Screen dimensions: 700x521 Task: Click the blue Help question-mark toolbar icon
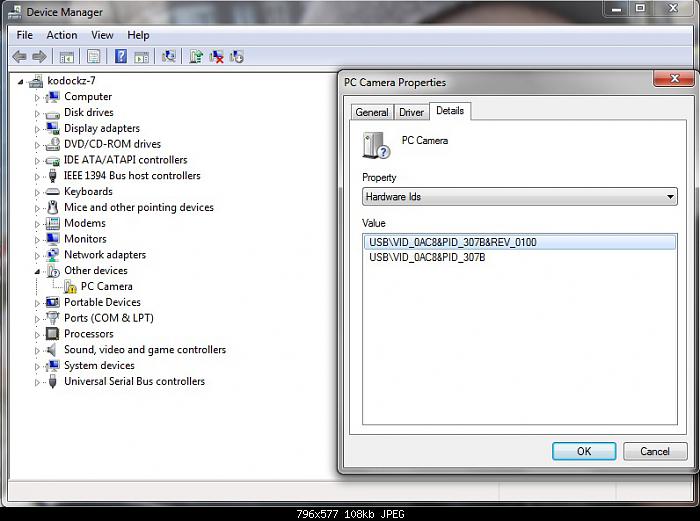click(121, 56)
